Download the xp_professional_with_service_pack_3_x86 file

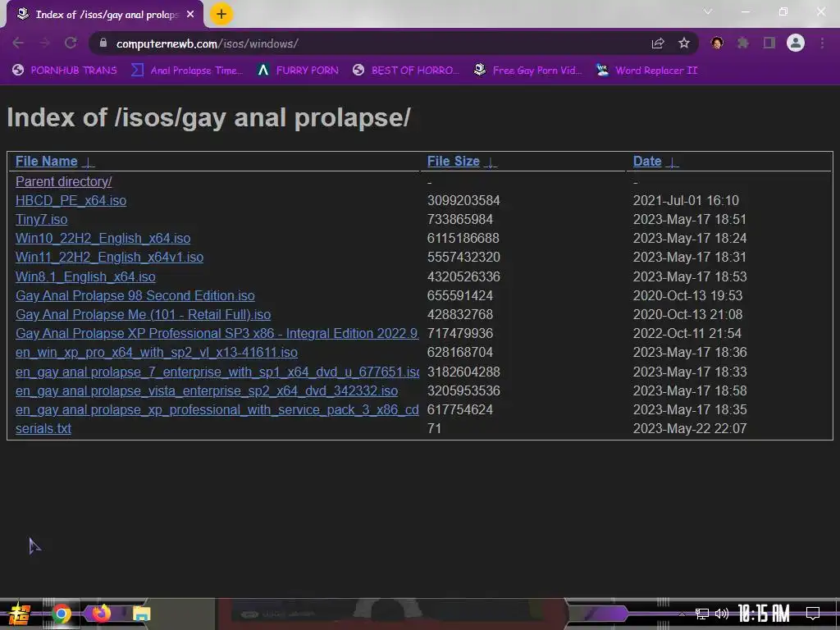pyautogui.click(x=217, y=410)
